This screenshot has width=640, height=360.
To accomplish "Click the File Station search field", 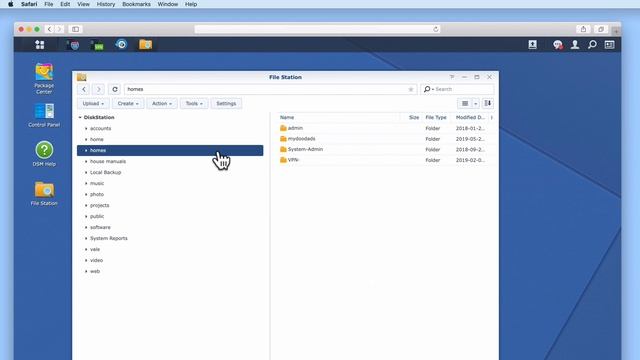I will [x=457, y=89].
